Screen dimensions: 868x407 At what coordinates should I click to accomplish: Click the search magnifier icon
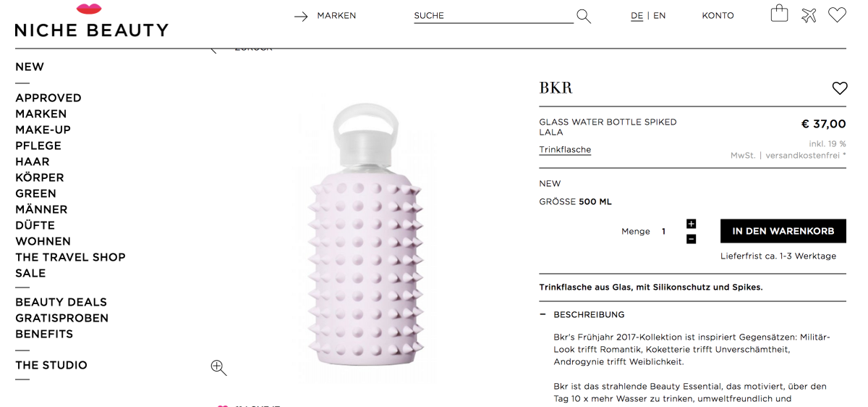[x=584, y=16]
